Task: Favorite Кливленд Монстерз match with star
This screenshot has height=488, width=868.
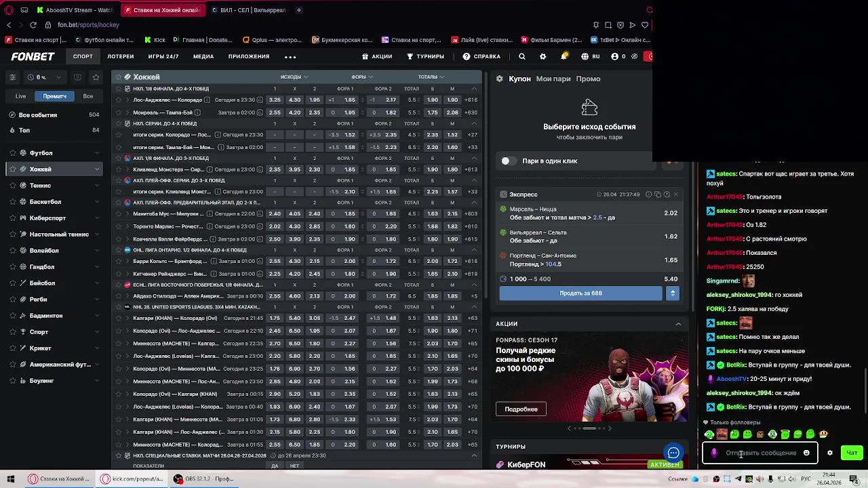Action: pos(118,169)
